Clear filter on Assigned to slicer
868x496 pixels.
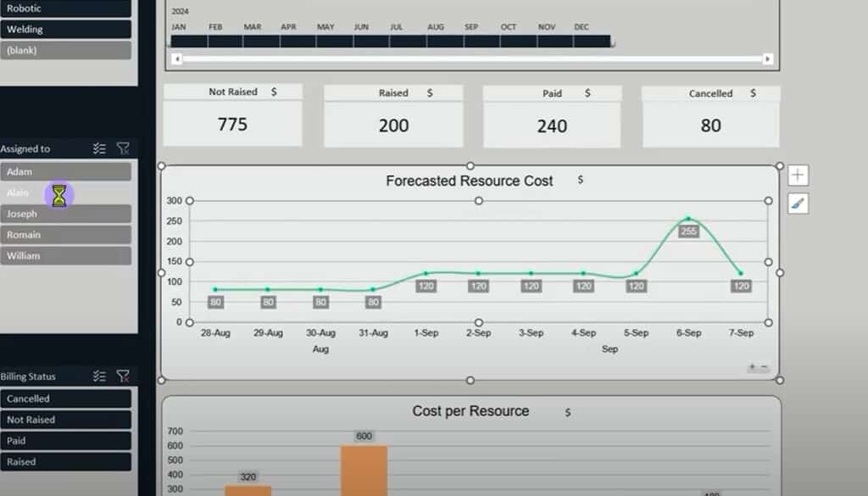tap(123, 148)
